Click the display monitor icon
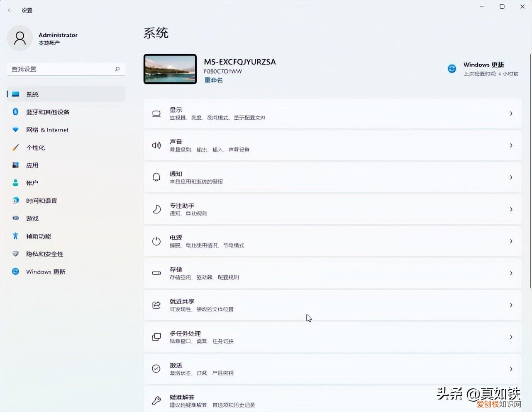 pos(156,114)
